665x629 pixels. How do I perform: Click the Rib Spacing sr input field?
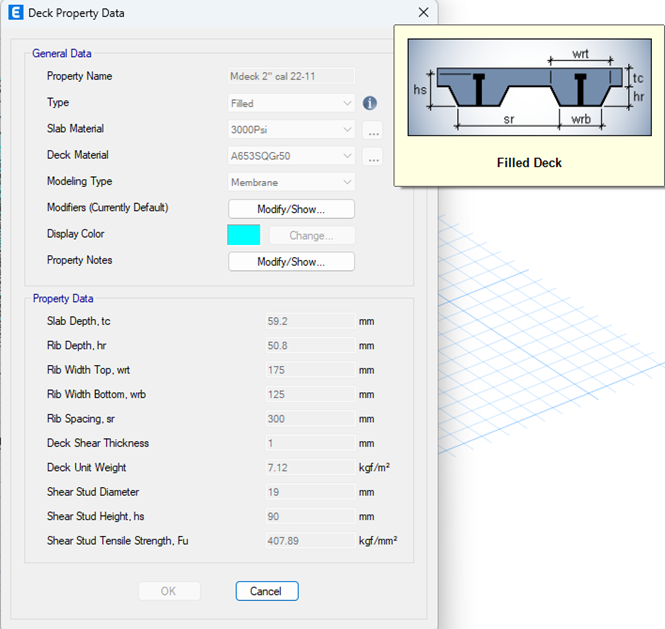tap(304, 419)
